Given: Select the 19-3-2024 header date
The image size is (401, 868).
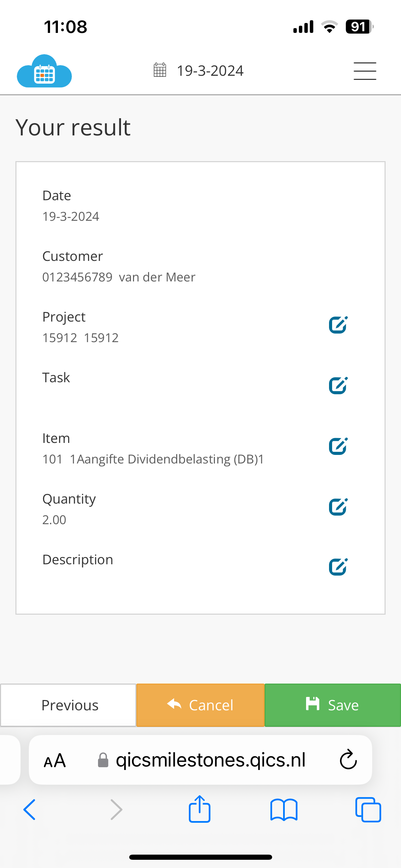Looking at the screenshot, I should [210, 71].
